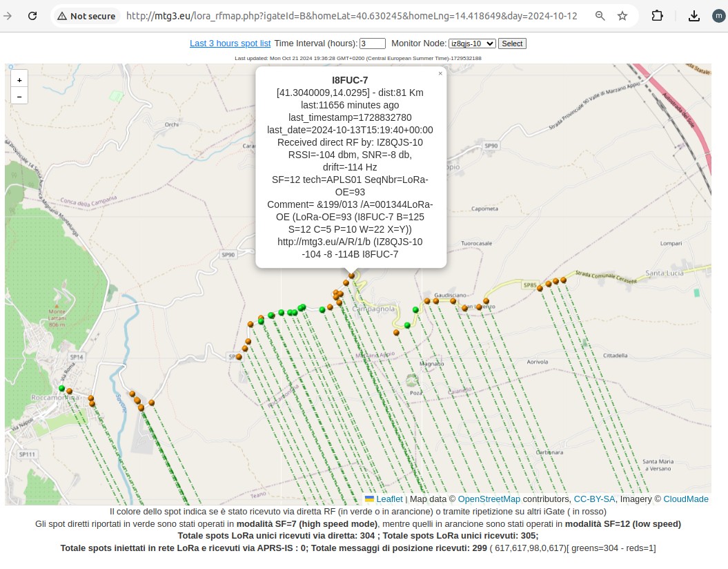Click the Tuorocasale place label

[476, 243]
